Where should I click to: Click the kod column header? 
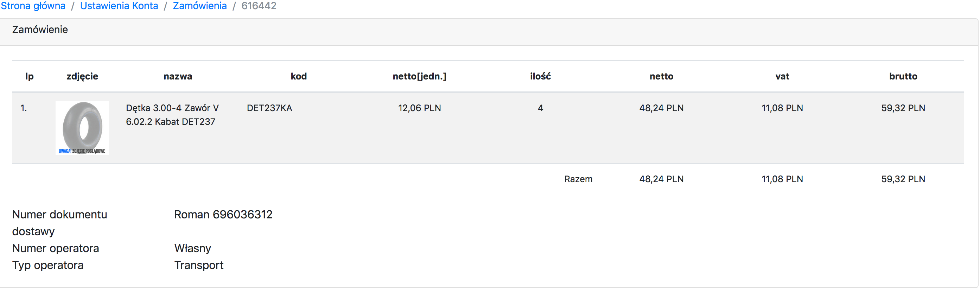tap(299, 76)
